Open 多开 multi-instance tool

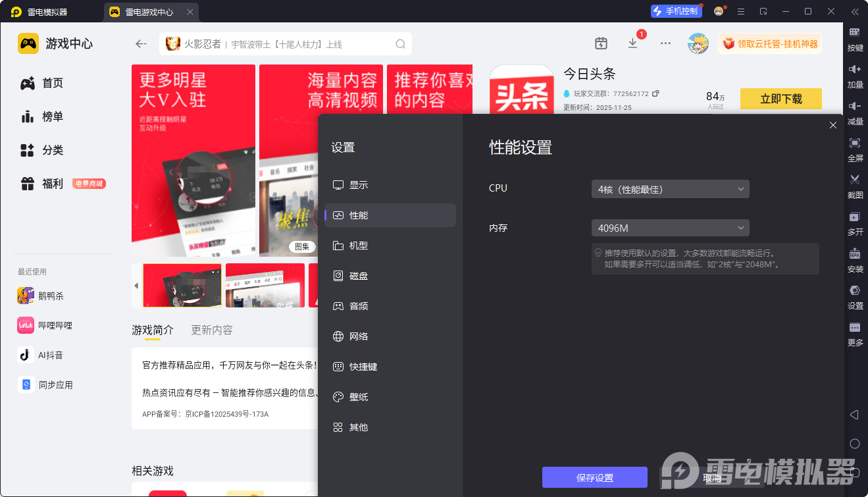855,217
